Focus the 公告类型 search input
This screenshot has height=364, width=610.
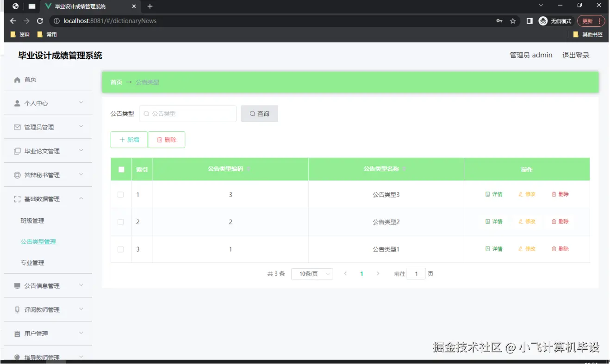click(x=188, y=114)
